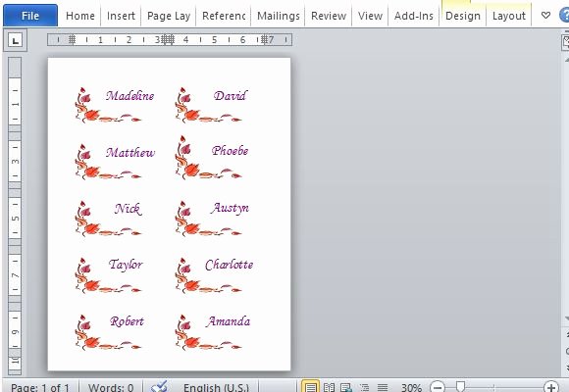The width and height of the screenshot is (569, 392).
Task: Open the Mailings tab
Action: [x=279, y=16]
